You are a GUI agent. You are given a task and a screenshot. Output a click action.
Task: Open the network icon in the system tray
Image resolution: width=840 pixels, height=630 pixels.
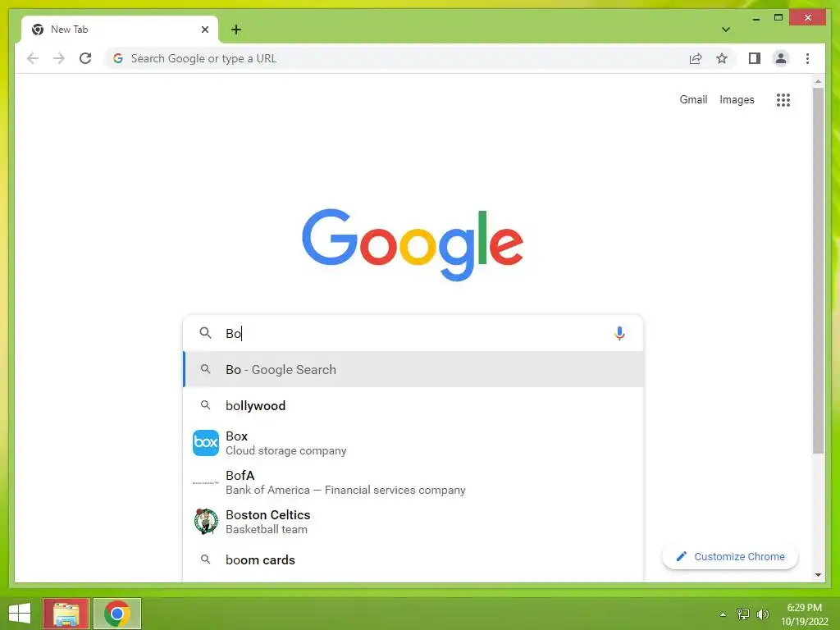pos(742,614)
